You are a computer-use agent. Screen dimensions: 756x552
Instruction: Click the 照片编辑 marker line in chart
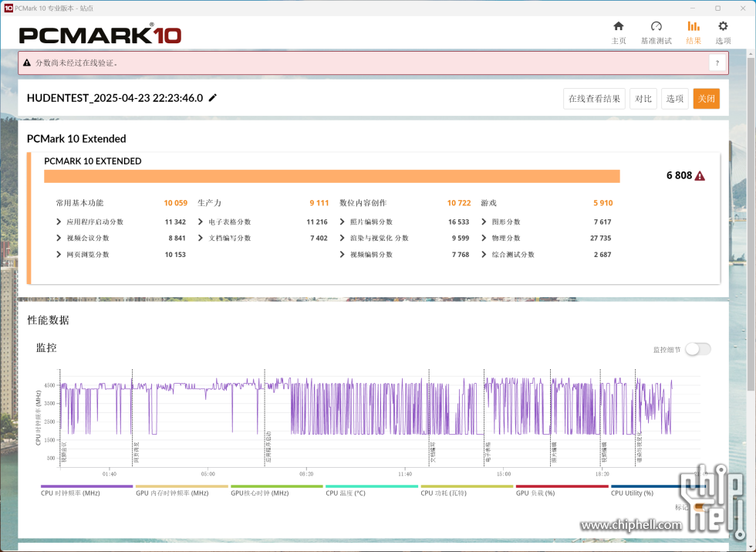(x=551, y=418)
